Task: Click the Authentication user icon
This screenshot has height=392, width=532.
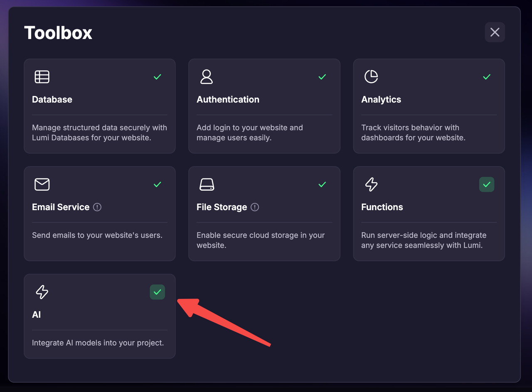Action: click(207, 77)
